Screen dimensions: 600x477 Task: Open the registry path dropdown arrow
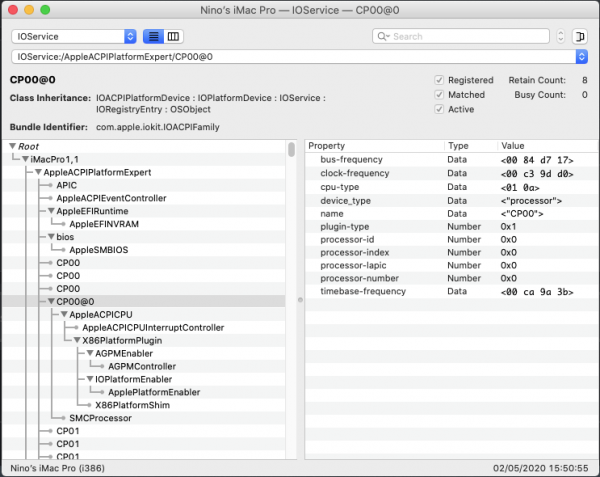[582, 57]
